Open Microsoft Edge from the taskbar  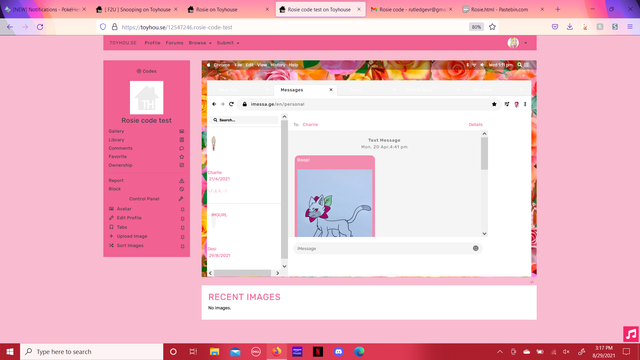click(x=359, y=351)
